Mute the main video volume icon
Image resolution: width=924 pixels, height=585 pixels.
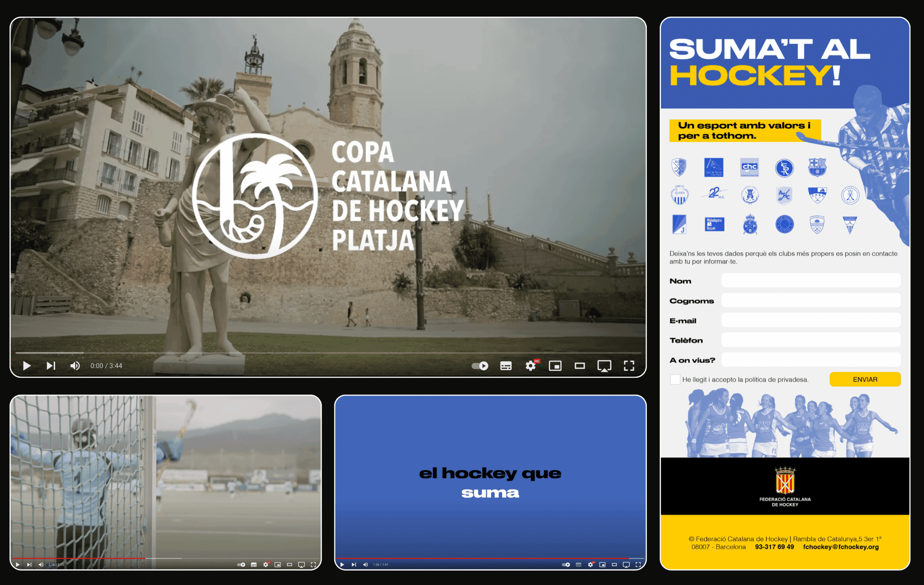[x=75, y=366]
